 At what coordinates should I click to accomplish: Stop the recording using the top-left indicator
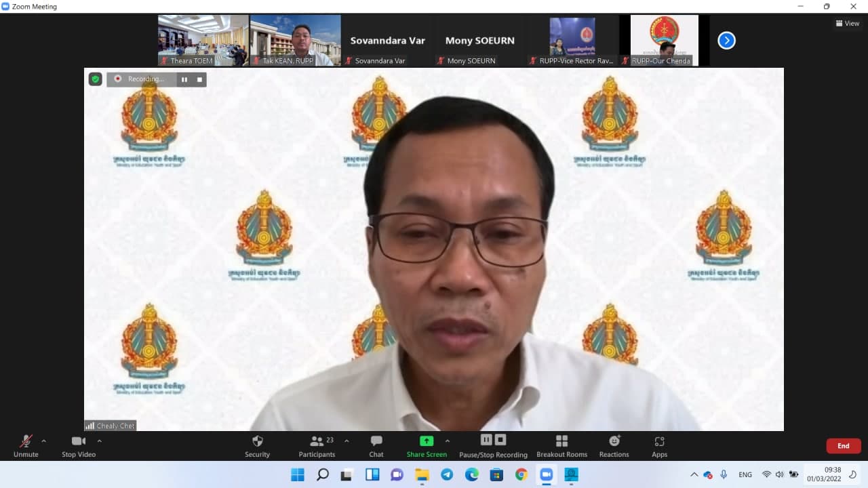pyautogui.click(x=199, y=79)
